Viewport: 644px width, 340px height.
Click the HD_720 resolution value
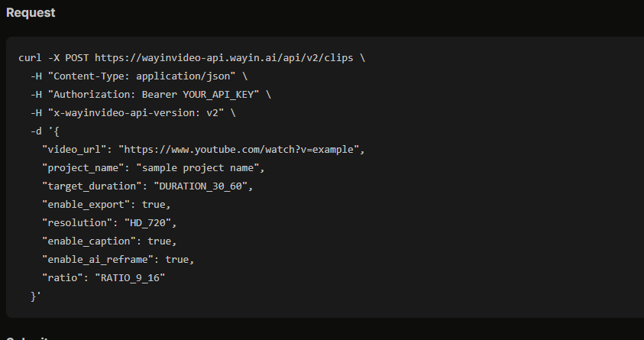pos(147,223)
